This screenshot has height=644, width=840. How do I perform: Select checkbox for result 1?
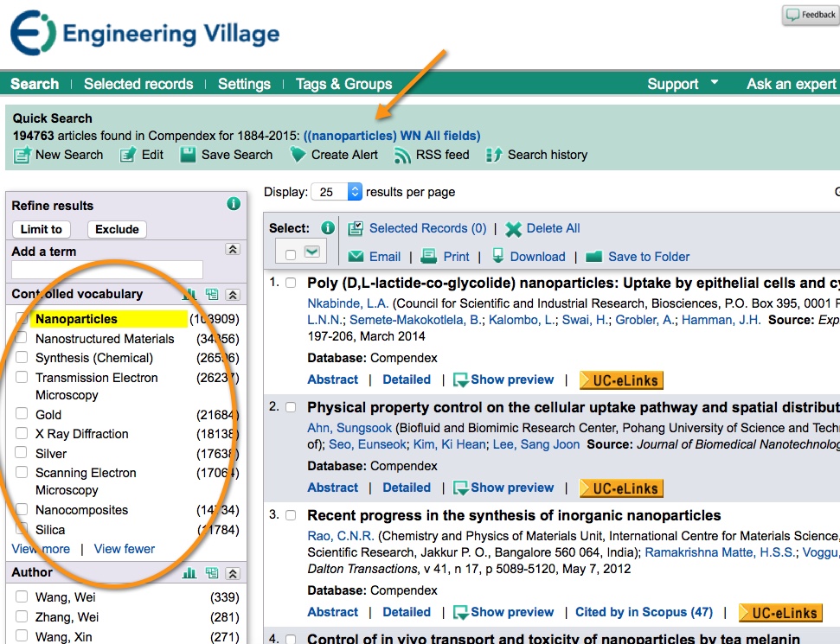click(x=291, y=283)
